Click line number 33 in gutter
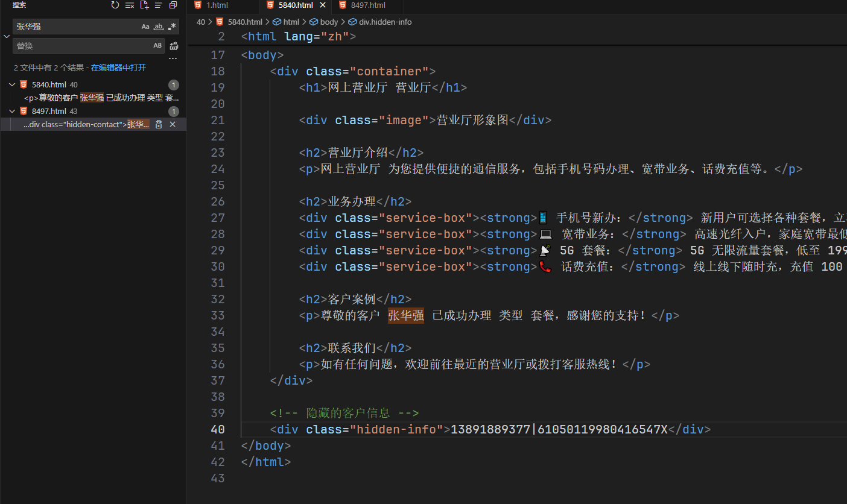The width and height of the screenshot is (847, 504). [x=217, y=315]
